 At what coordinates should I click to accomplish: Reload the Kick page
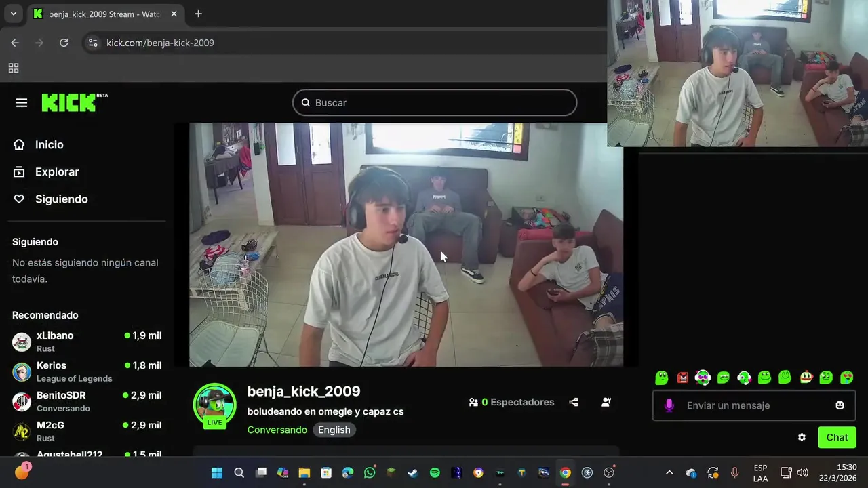click(64, 43)
